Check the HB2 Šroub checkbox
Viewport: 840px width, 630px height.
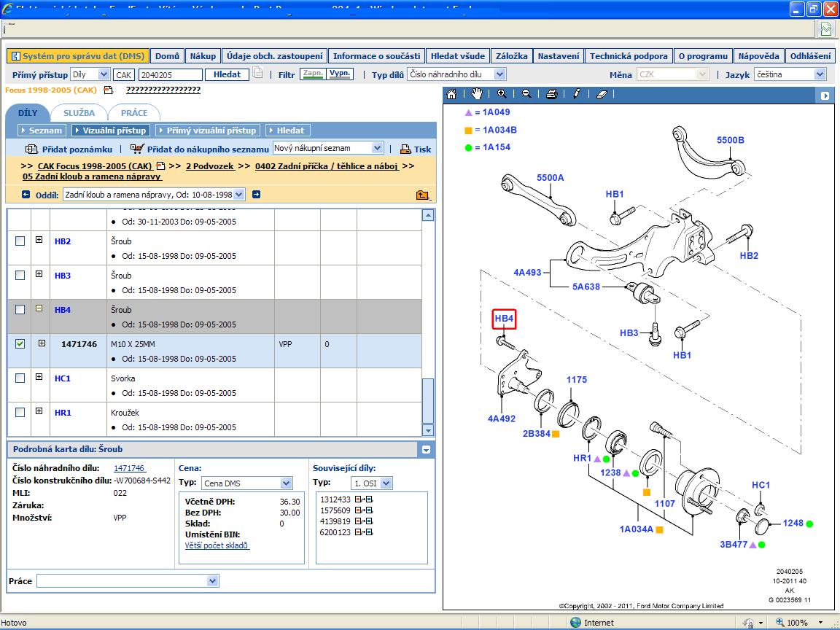(20, 241)
